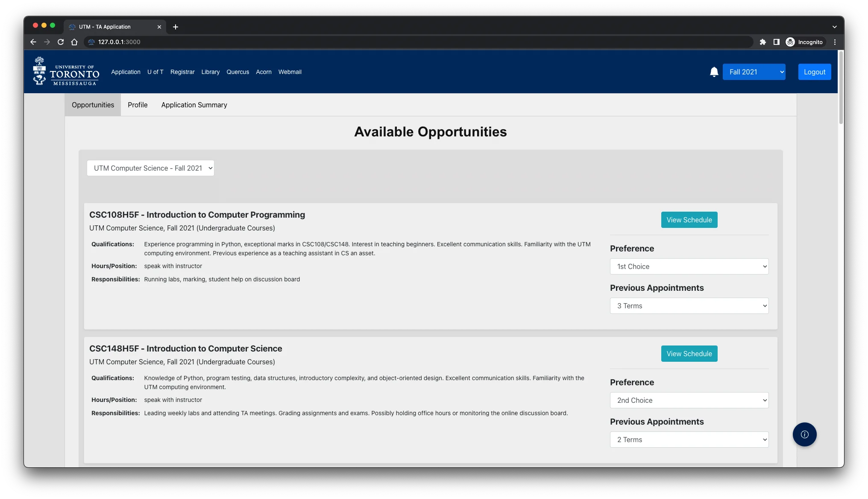Reload the page with refresh icon
This screenshot has height=499, width=868.
coord(61,42)
